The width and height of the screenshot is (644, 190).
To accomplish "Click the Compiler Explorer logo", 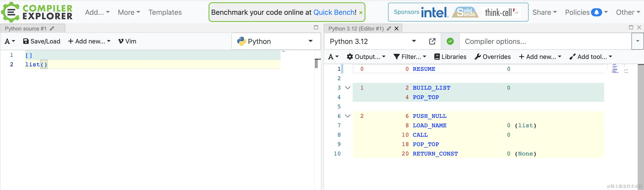I will pyautogui.click(x=37, y=12).
